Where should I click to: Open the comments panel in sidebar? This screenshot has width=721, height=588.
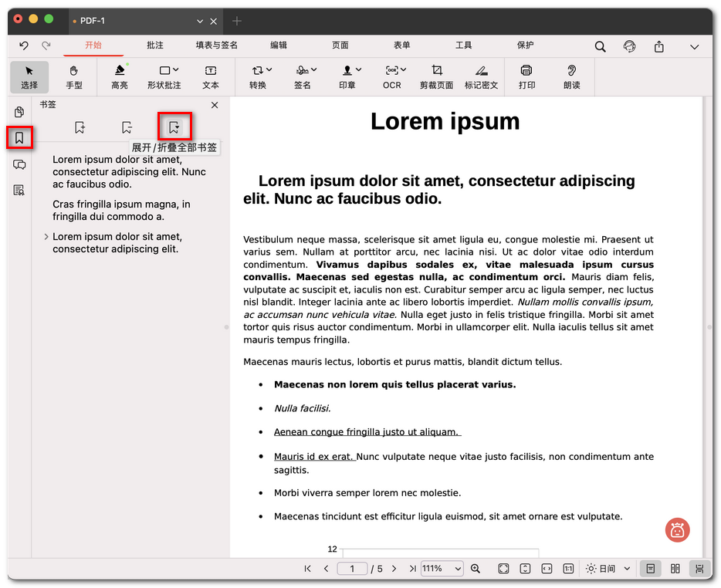[x=19, y=164]
